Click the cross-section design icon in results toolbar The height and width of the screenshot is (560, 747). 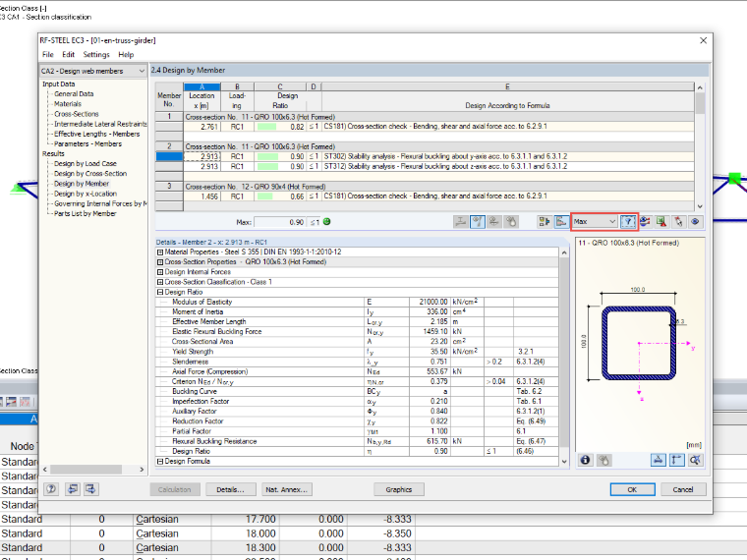coord(460,221)
